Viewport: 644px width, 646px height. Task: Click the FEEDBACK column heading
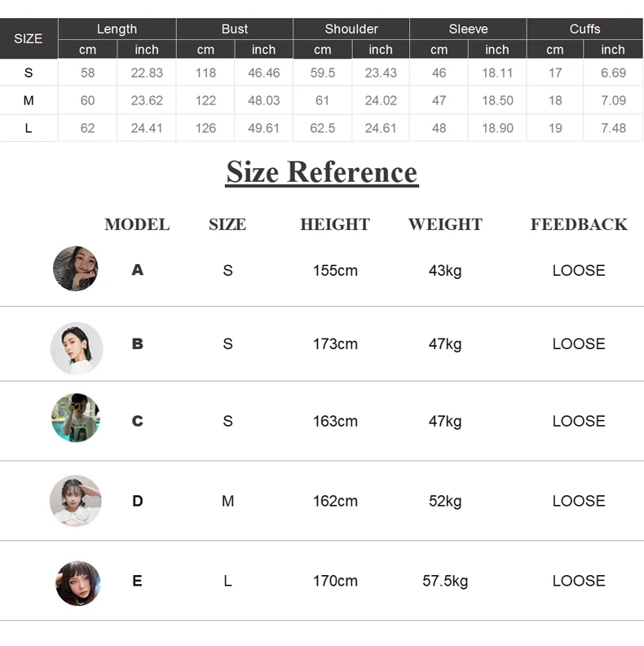pyautogui.click(x=579, y=224)
